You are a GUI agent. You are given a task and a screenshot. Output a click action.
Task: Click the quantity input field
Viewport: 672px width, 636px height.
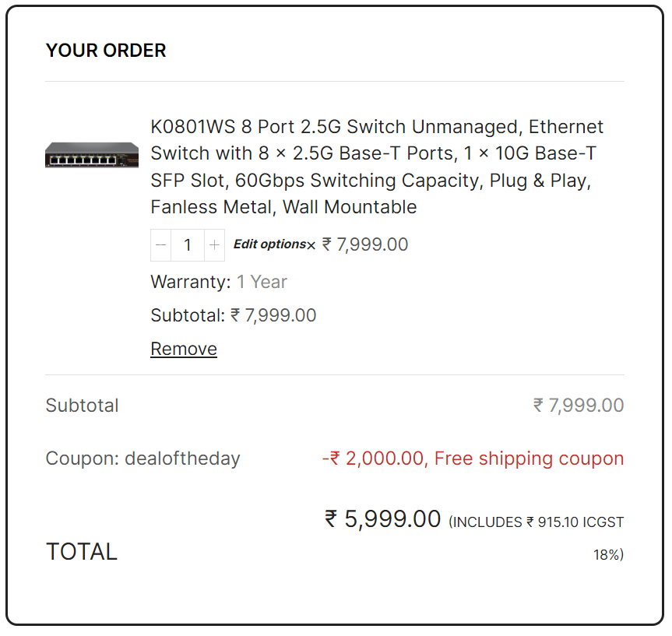coord(188,245)
